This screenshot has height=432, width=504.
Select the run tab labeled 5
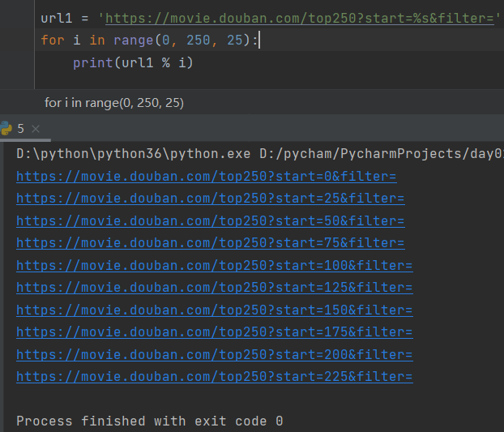coord(20,129)
